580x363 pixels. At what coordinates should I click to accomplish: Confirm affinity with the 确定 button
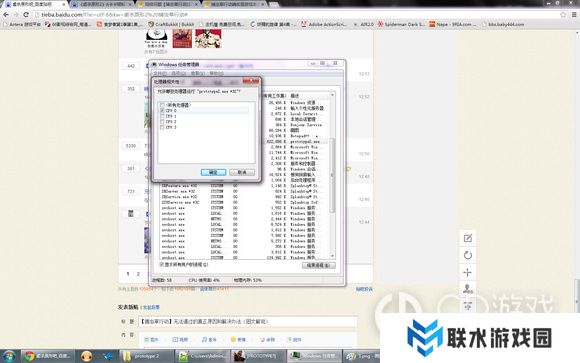point(213,172)
